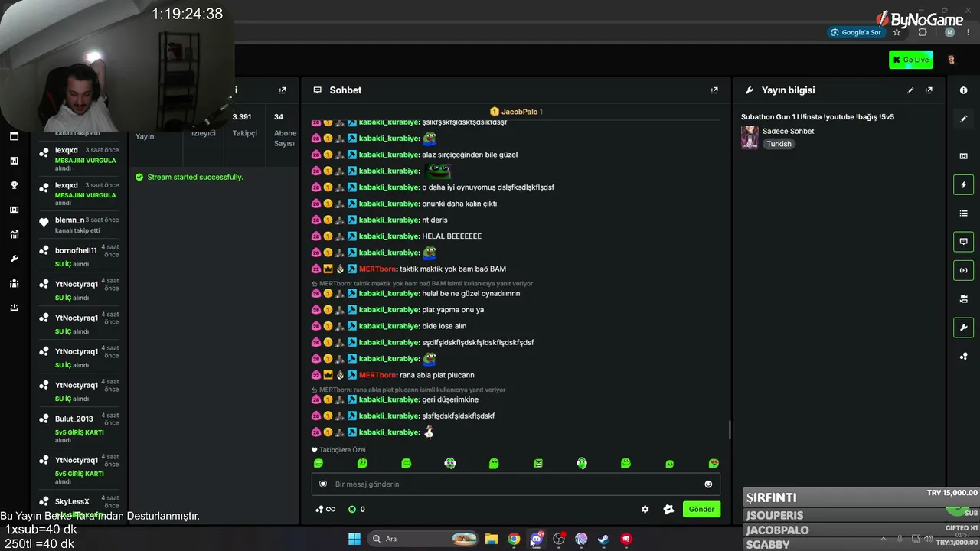Open the camera/host icon in the right sidebar
Image resolution: width=980 pixels, height=551 pixels.
click(x=963, y=298)
